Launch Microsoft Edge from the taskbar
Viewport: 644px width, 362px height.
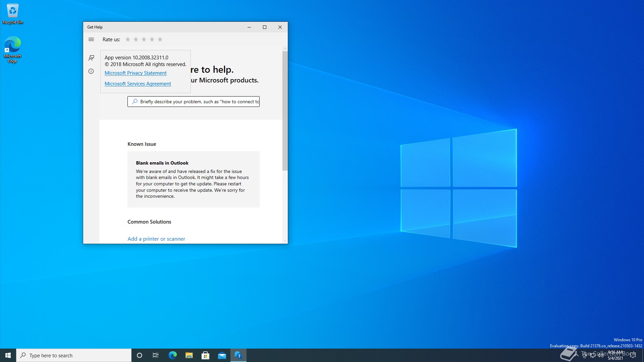[x=172, y=355]
